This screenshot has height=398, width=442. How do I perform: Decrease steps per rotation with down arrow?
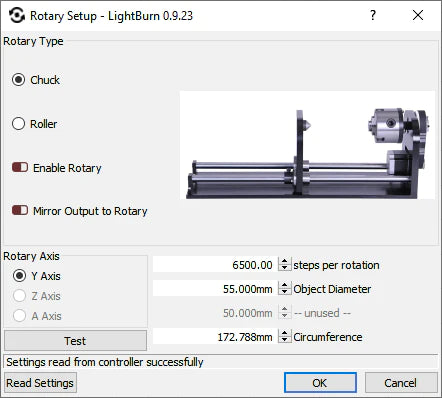pyautogui.click(x=284, y=268)
